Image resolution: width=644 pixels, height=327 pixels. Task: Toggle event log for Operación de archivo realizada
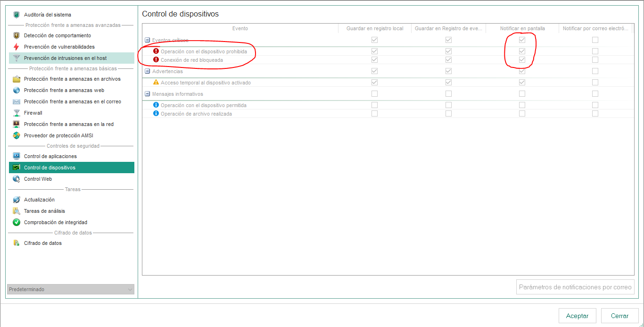[448, 114]
